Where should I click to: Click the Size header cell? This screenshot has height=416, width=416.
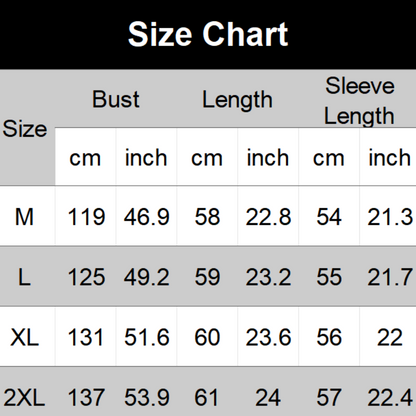[25, 129]
